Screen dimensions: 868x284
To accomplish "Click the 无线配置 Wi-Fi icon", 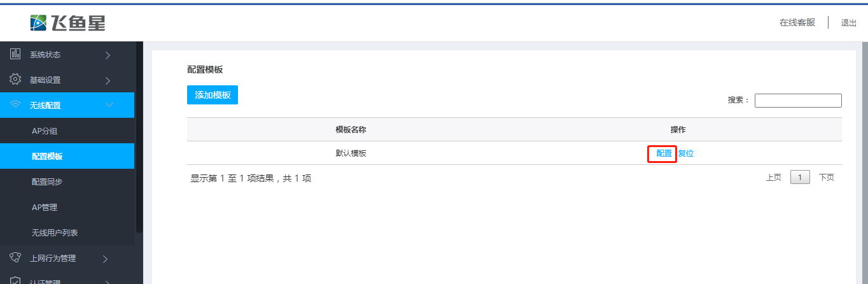I will click(16, 105).
